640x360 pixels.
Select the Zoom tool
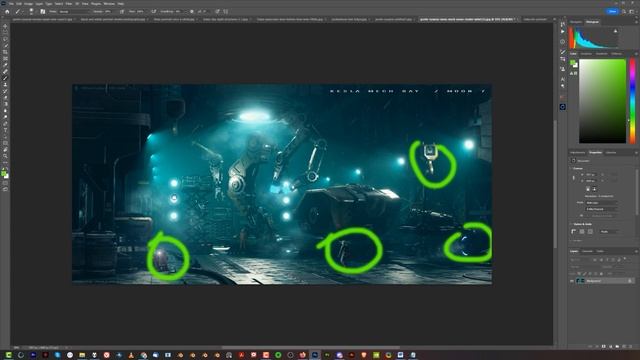coord(5,156)
